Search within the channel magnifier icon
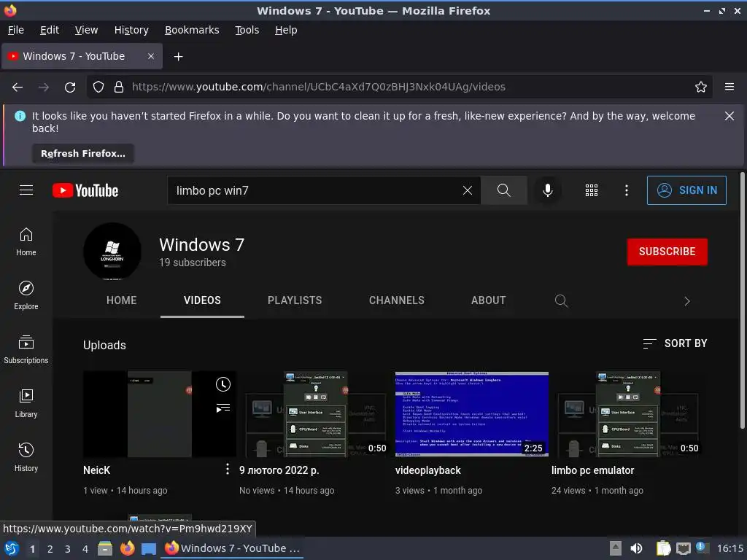The width and height of the screenshot is (747, 560). (x=561, y=301)
